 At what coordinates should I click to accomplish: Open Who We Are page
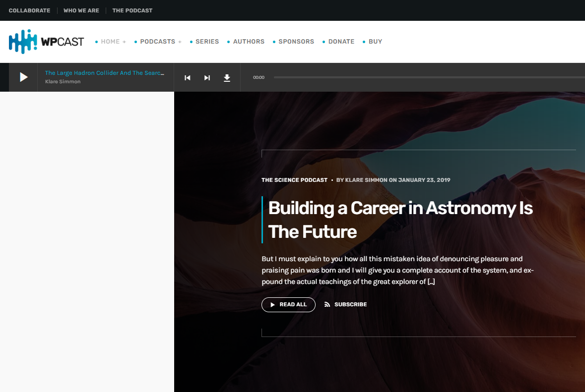81,10
